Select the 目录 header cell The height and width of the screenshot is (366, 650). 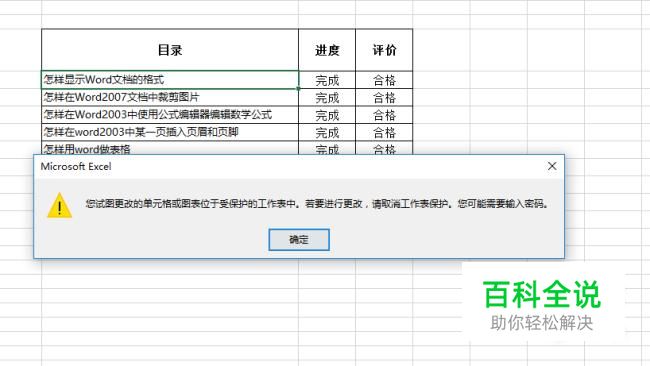170,50
